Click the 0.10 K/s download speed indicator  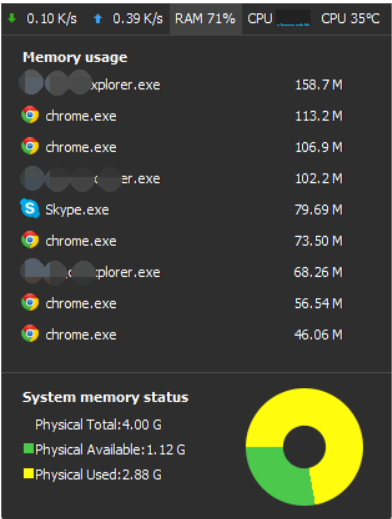[x=51, y=19]
